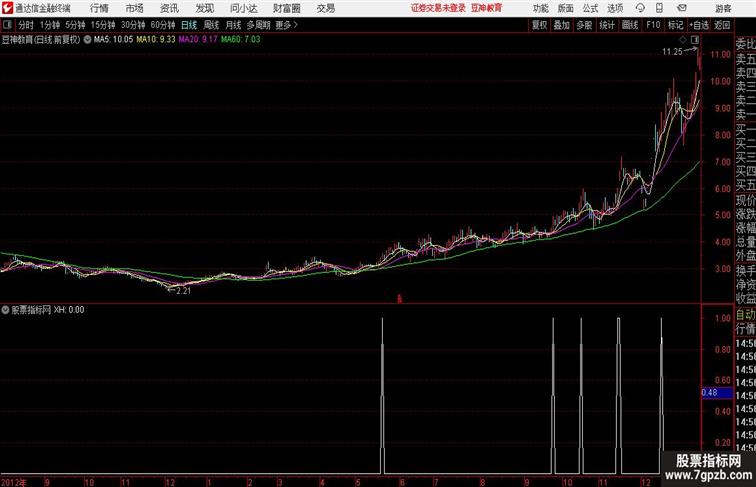Click +自选 add to watchlist

coord(699,25)
